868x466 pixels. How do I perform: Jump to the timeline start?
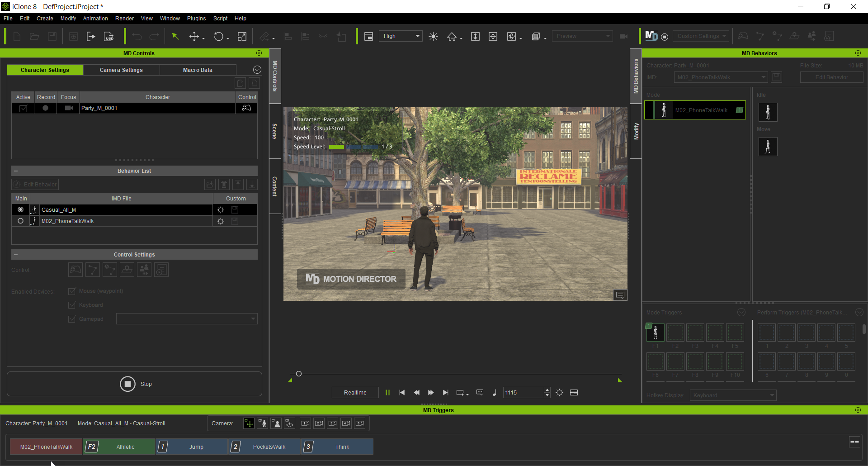(x=402, y=393)
